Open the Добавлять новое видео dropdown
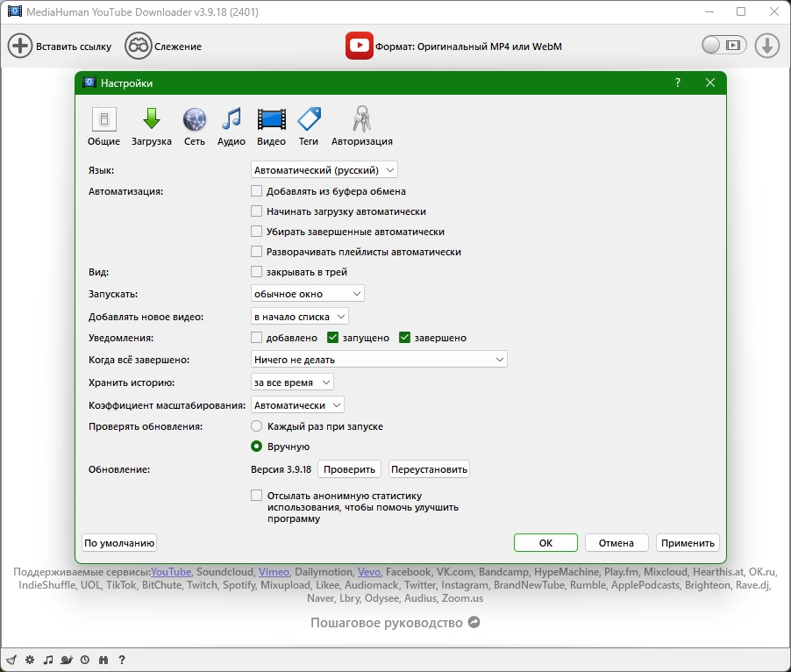The height and width of the screenshot is (672, 791). tap(299, 317)
